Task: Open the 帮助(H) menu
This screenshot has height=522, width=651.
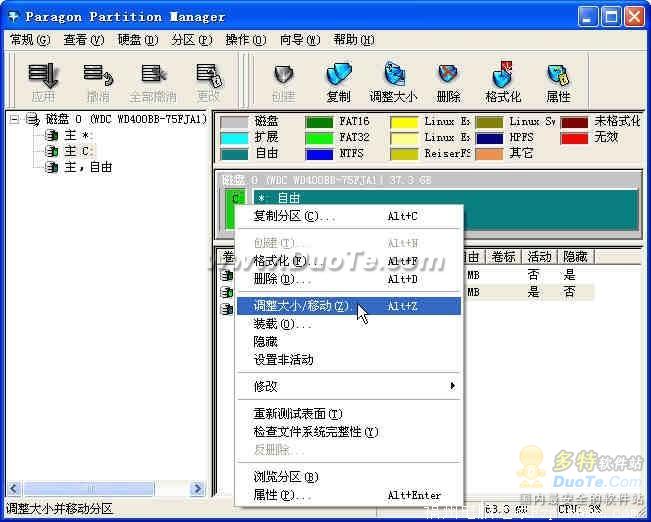Action: (354, 40)
